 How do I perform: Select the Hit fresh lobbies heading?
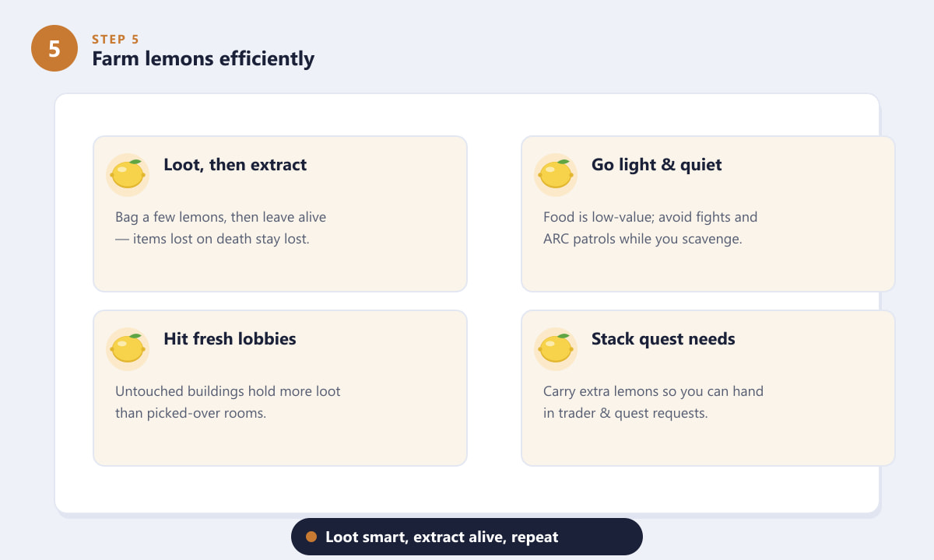(x=230, y=339)
